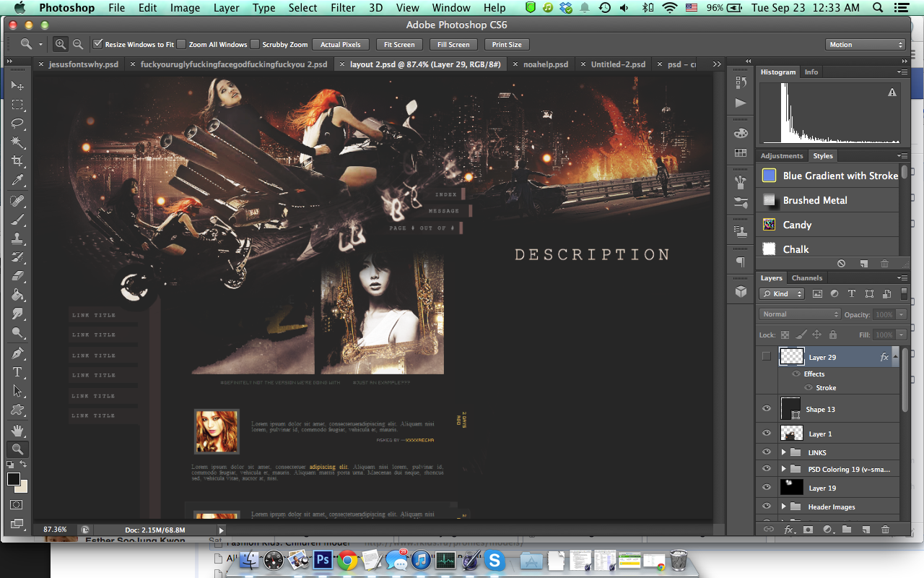The image size is (924, 578).
Task: Select the Crop tool
Action: tap(17, 161)
